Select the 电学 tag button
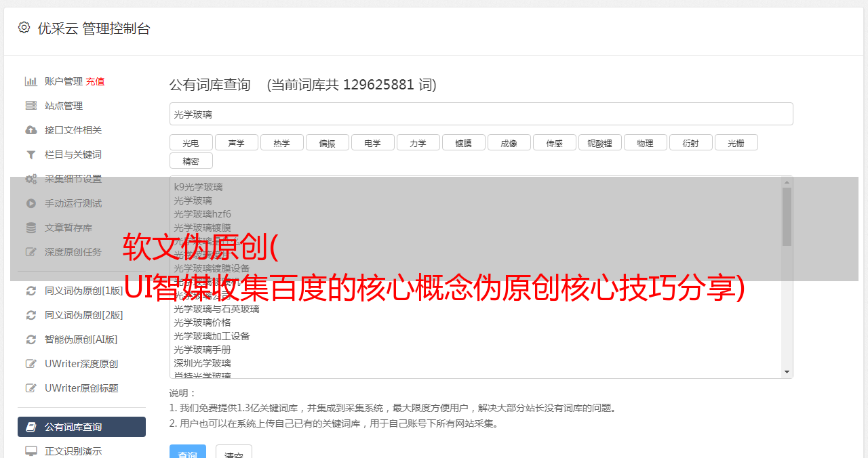The width and height of the screenshot is (868, 458). tap(373, 143)
